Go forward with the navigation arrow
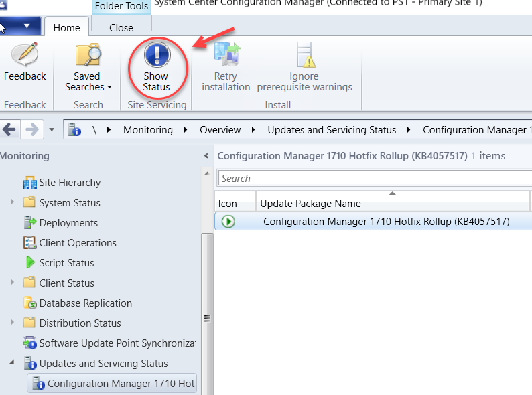The image size is (532, 395). click(32, 129)
